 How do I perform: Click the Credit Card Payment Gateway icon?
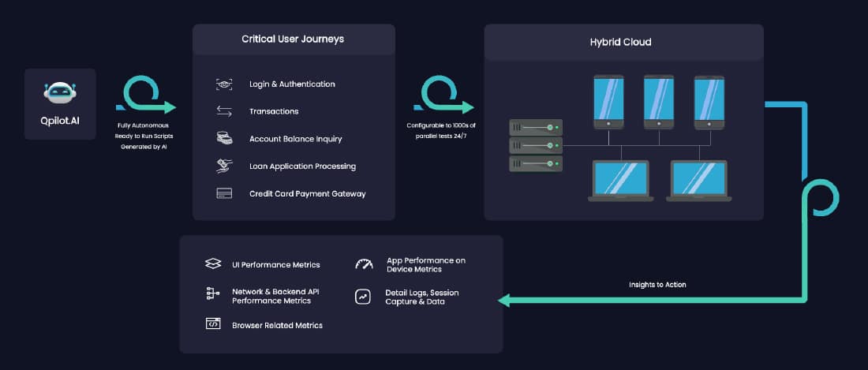(x=224, y=193)
